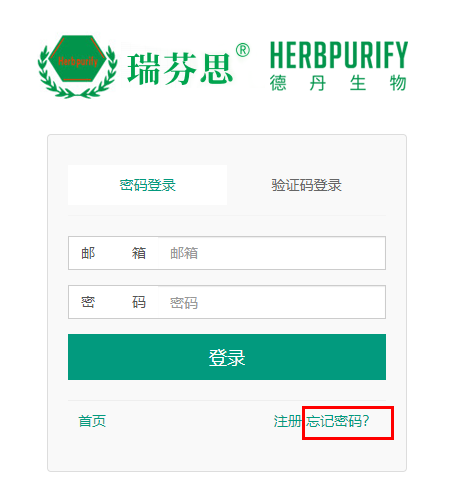
Task: Switch to the 密码登录 tab
Action: coord(148,185)
